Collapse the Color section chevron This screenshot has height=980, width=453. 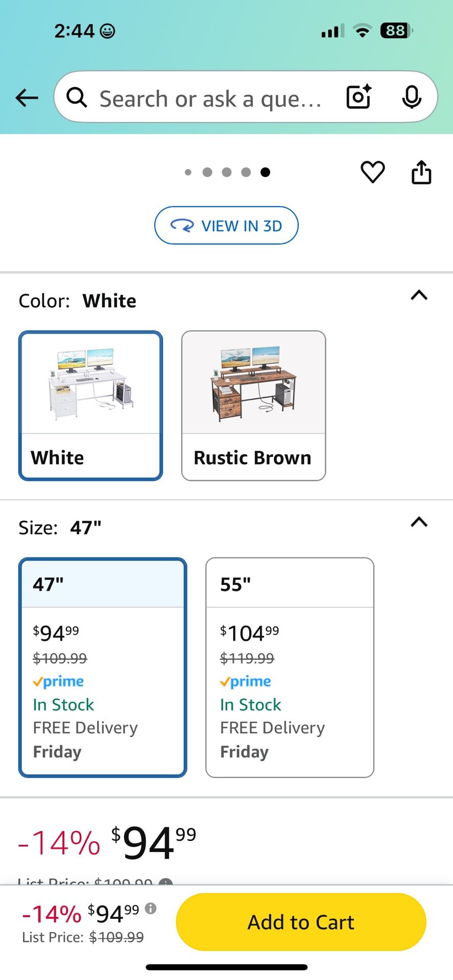click(x=419, y=295)
